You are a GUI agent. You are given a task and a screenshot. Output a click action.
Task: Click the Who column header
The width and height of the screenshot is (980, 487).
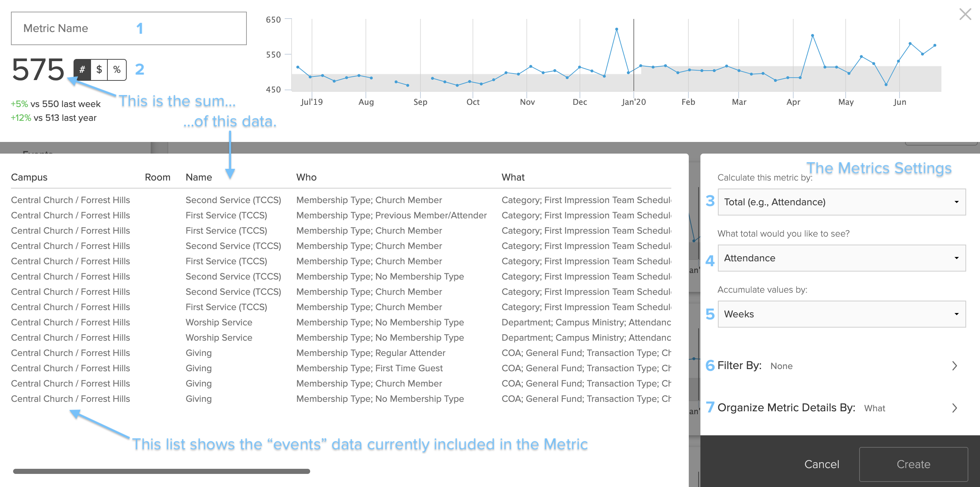coord(307,177)
